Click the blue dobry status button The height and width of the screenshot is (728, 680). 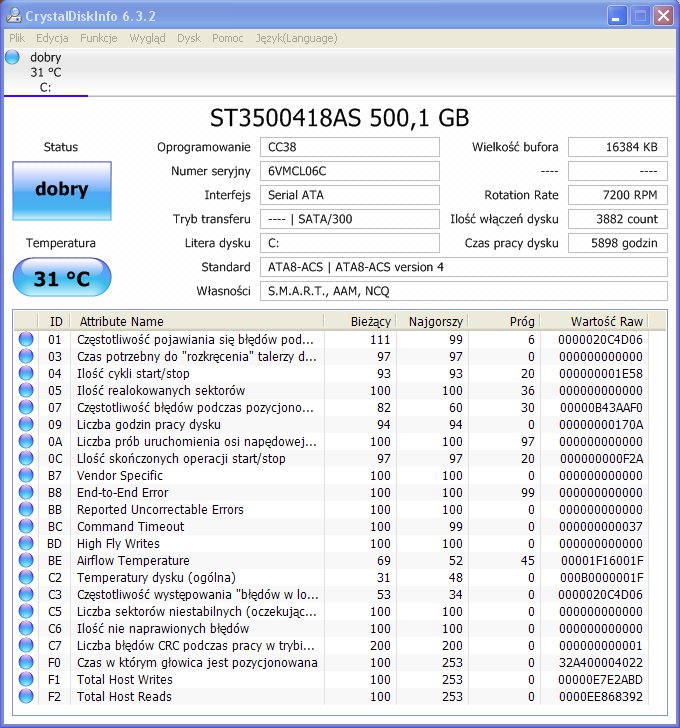click(x=62, y=190)
